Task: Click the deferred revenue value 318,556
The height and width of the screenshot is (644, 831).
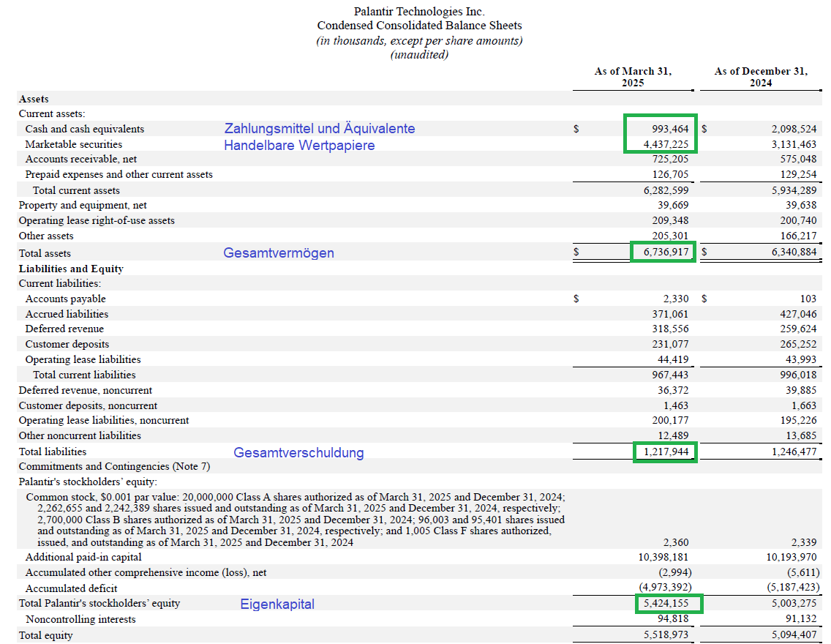Action: pos(670,329)
